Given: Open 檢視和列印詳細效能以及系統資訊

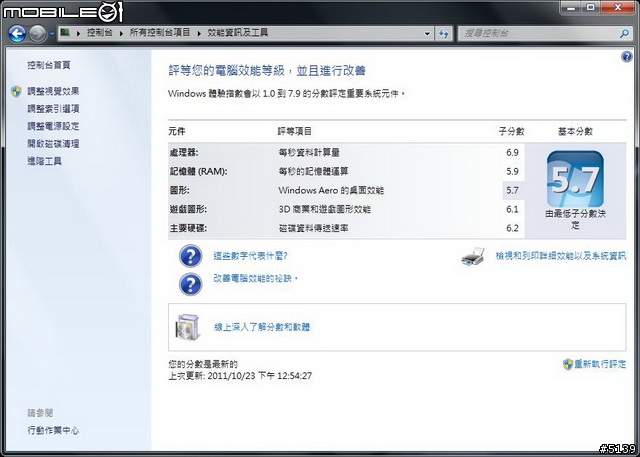Looking at the screenshot, I should click(x=560, y=256).
